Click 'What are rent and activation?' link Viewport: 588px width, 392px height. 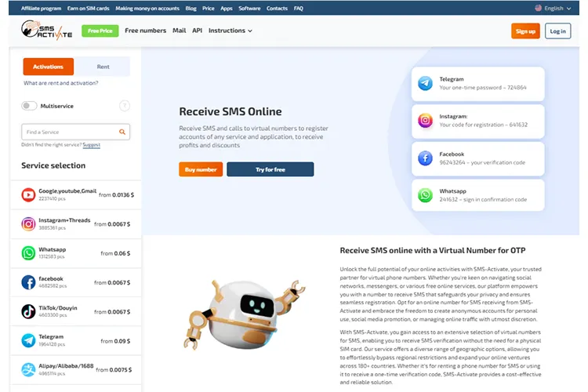click(x=60, y=83)
